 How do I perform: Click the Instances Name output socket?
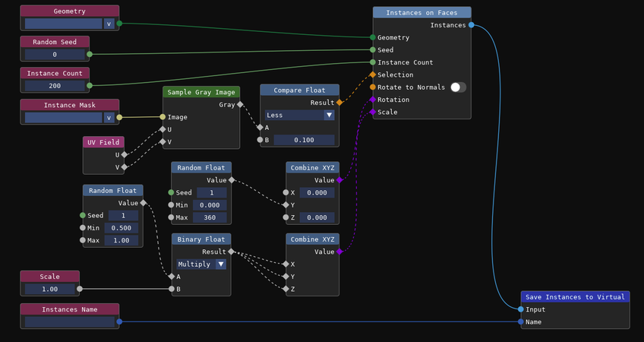[119, 321]
